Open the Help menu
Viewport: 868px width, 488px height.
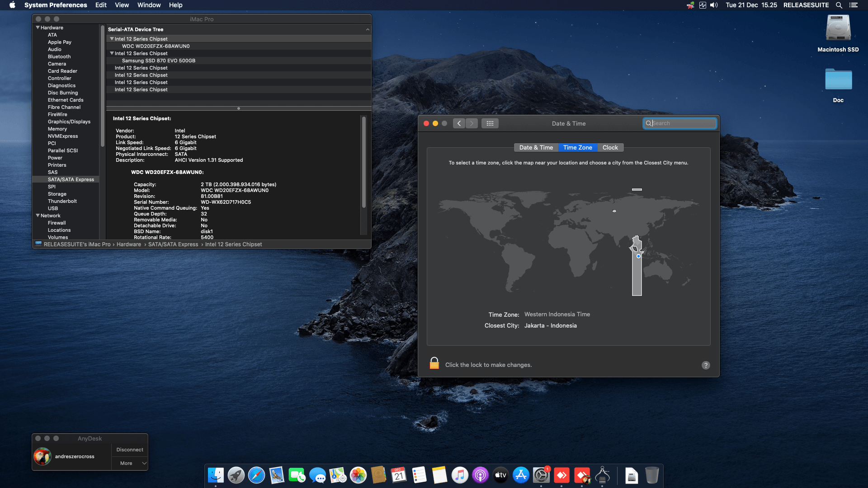(x=175, y=5)
